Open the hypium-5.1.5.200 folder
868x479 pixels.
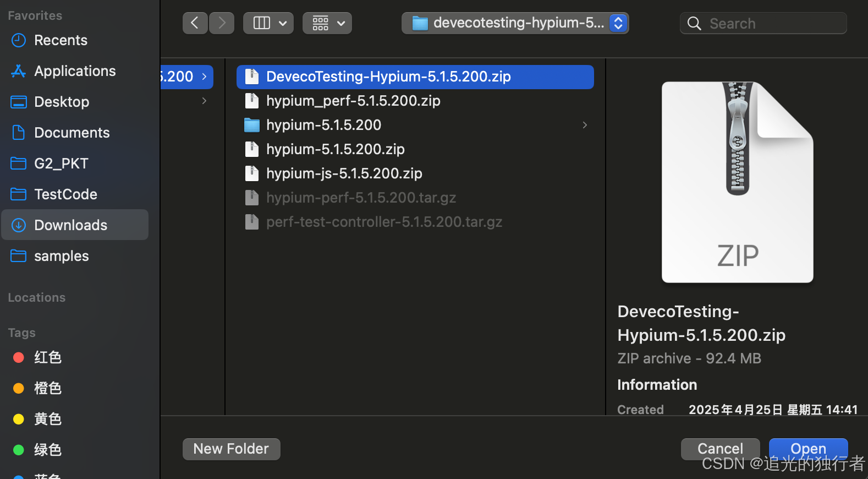click(x=415, y=125)
